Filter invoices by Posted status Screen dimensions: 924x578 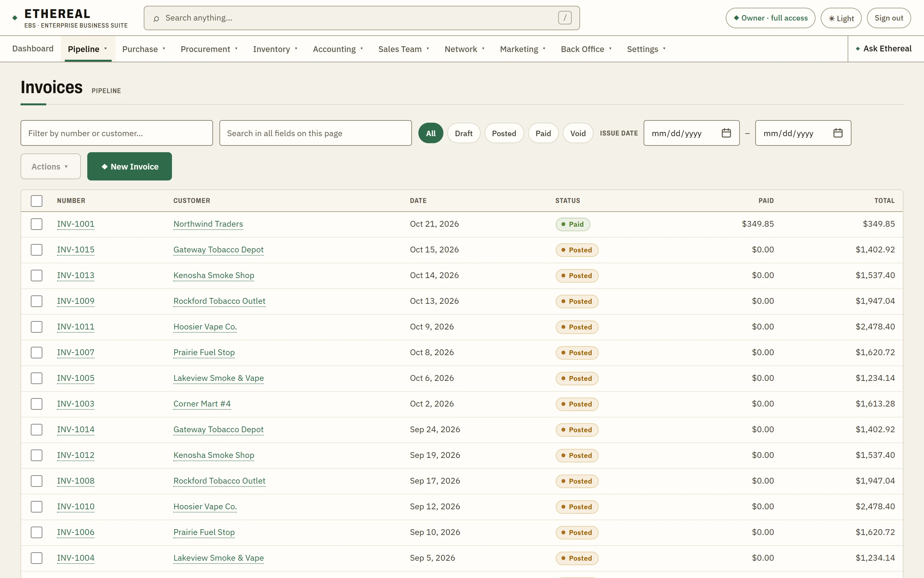click(504, 133)
